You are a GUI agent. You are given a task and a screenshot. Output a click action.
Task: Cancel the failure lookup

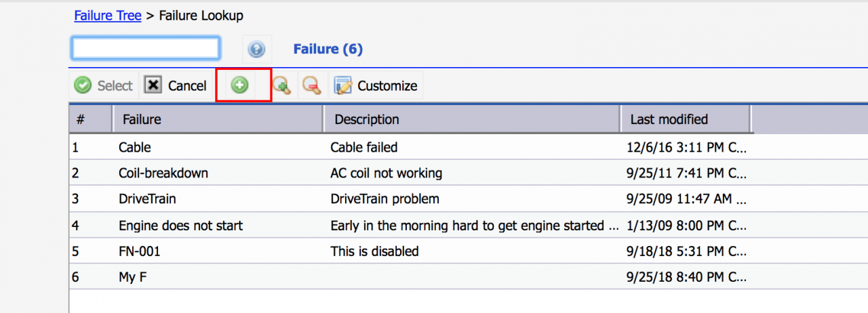pyautogui.click(x=176, y=85)
